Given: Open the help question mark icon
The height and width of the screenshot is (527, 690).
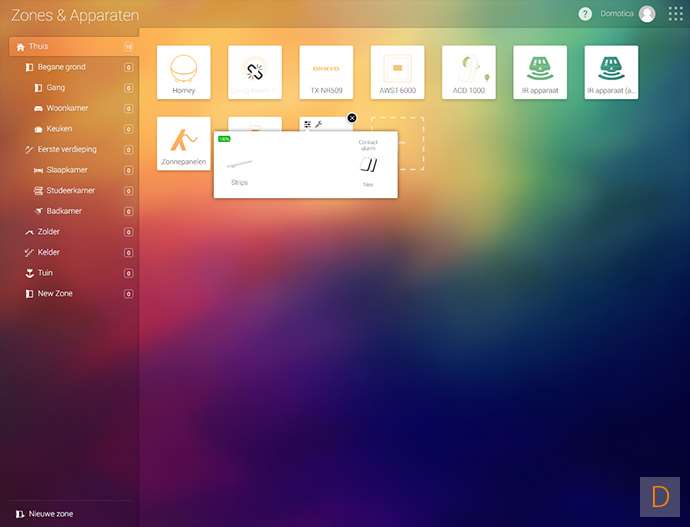Looking at the screenshot, I should [585, 14].
